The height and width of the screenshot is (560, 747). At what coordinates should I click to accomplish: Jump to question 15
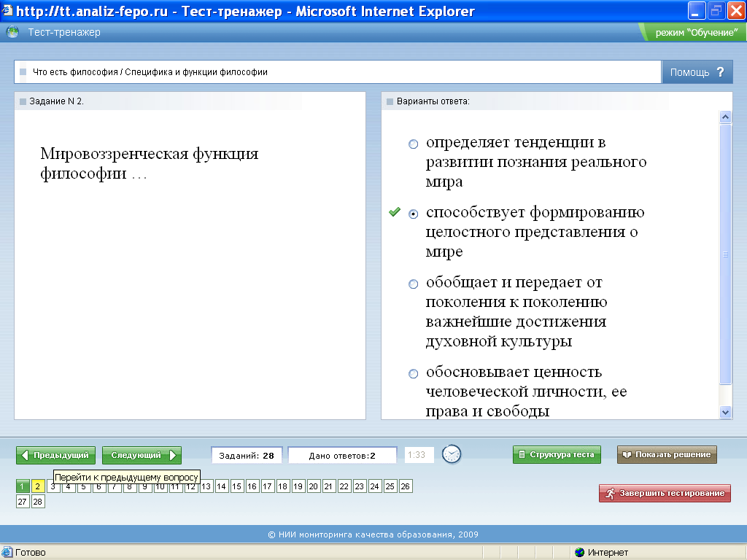coord(237,486)
